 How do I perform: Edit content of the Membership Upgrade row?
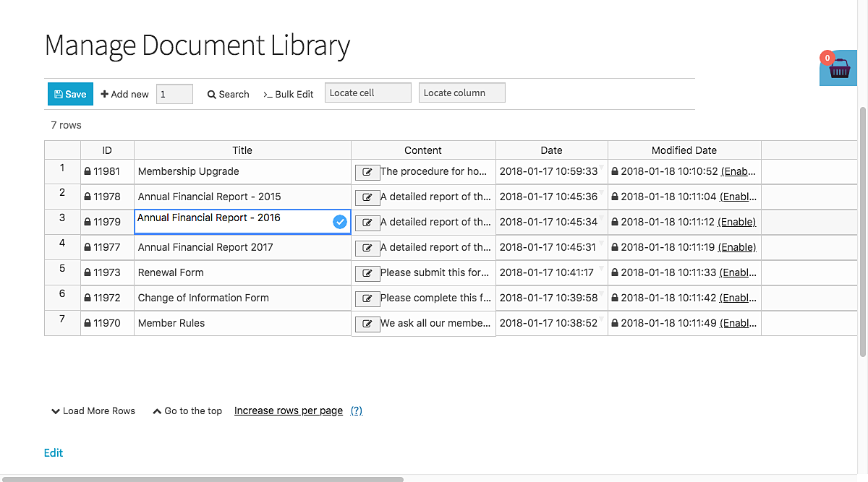coord(367,171)
